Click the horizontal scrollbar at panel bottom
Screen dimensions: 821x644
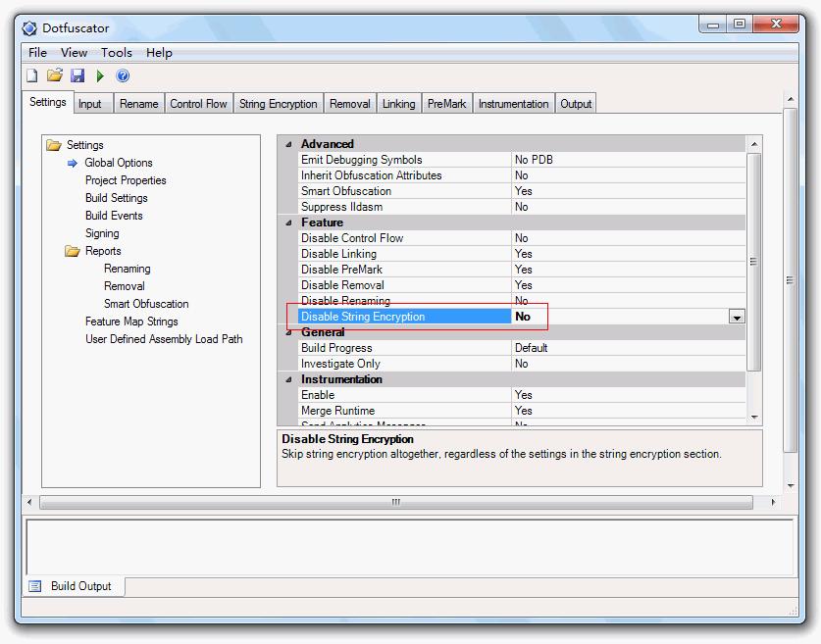(x=396, y=502)
